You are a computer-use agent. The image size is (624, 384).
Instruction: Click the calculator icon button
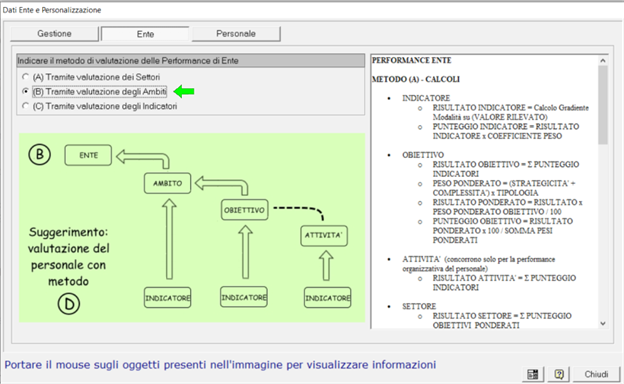click(532, 374)
